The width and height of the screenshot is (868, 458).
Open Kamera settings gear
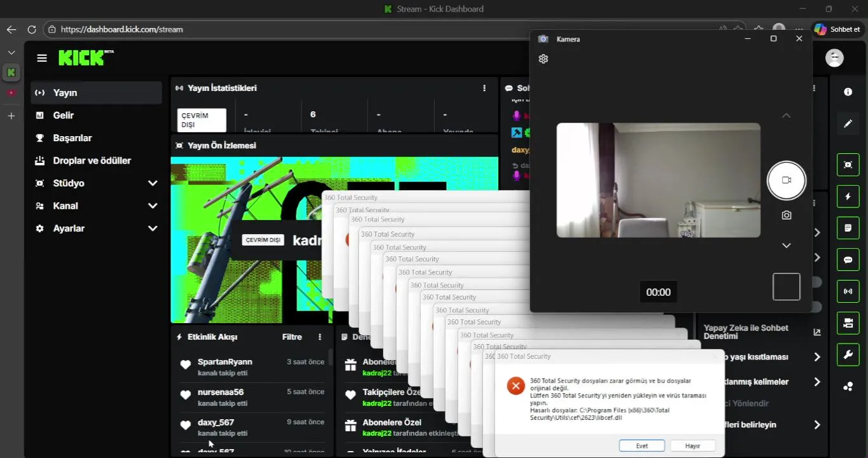543,59
